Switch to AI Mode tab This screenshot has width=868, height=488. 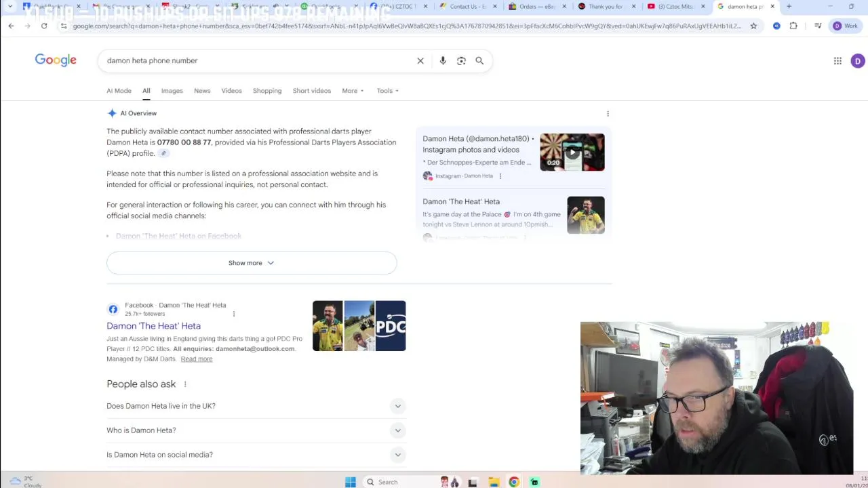[119, 91]
